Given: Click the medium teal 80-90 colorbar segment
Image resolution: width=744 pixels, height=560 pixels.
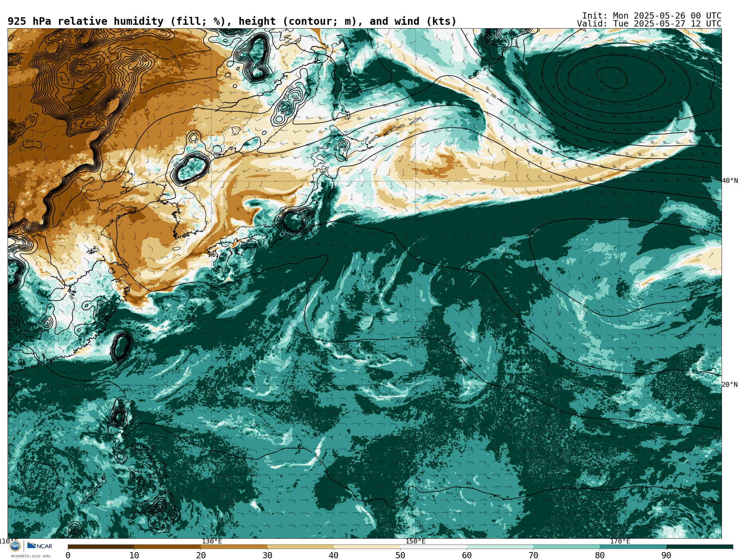Looking at the screenshot, I should tap(633, 547).
